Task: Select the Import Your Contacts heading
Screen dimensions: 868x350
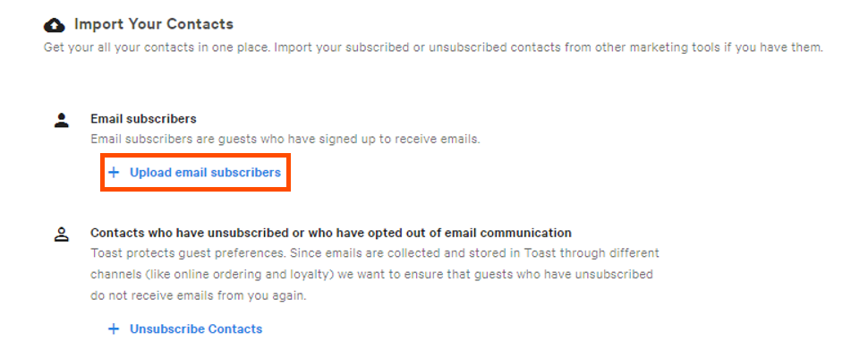Action: 154,24
